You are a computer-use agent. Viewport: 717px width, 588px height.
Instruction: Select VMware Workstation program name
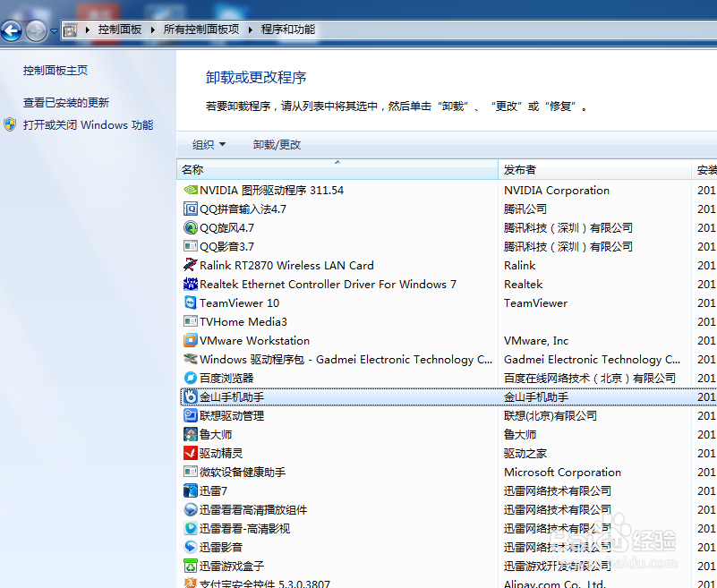[255, 340]
